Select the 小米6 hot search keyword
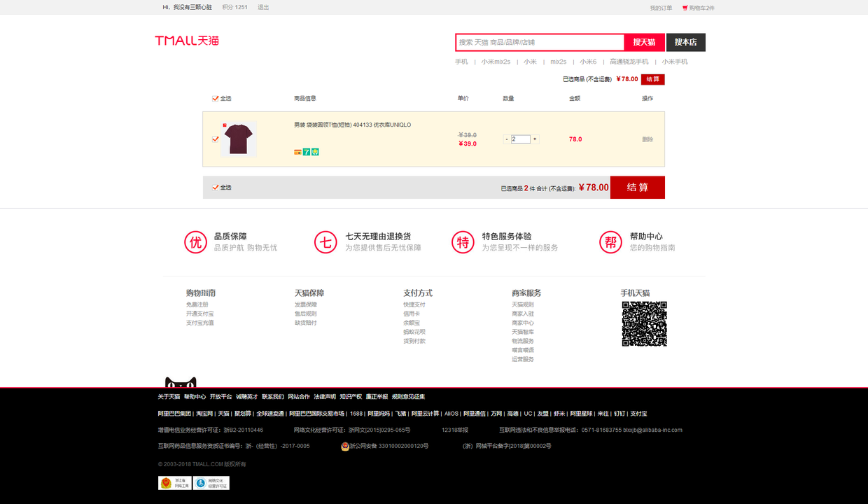This screenshot has height=504, width=868. coord(588,62)
